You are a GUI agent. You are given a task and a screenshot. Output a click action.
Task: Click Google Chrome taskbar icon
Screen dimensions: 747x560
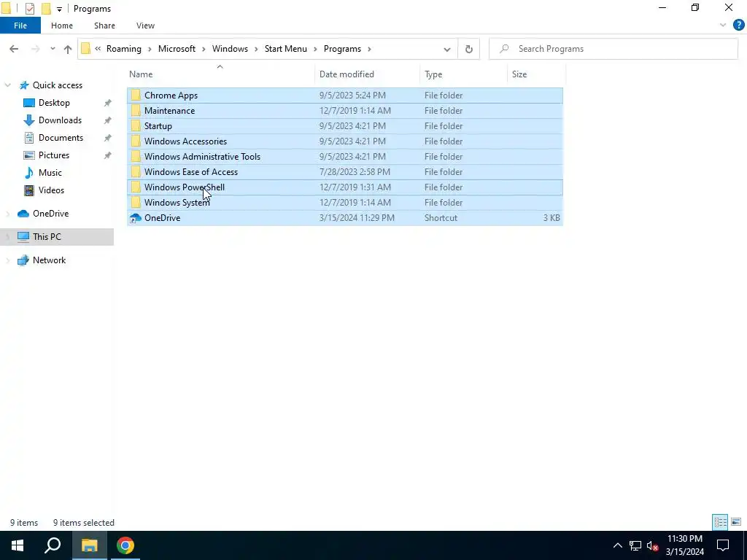[x=125, y=545]
